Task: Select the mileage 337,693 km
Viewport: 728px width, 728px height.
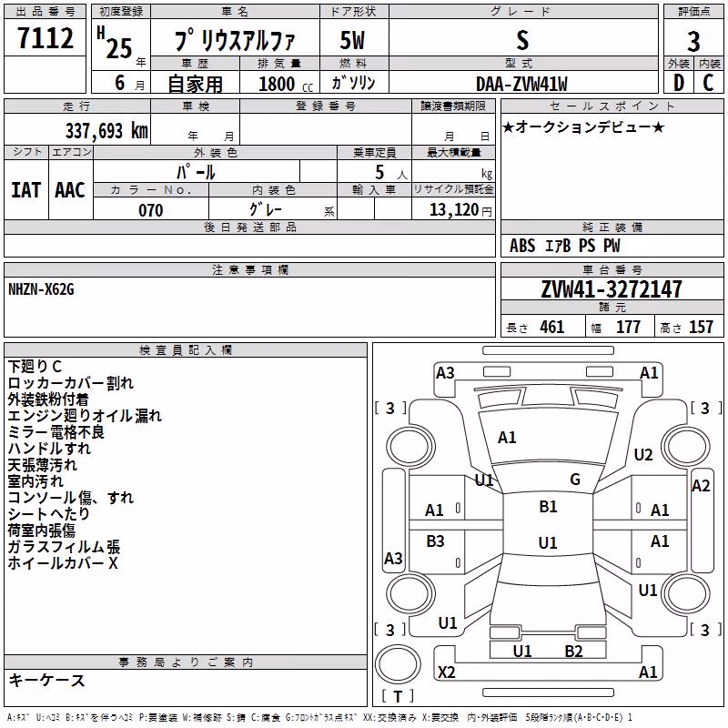Action: pyautogui.click(x=106, y=130)
